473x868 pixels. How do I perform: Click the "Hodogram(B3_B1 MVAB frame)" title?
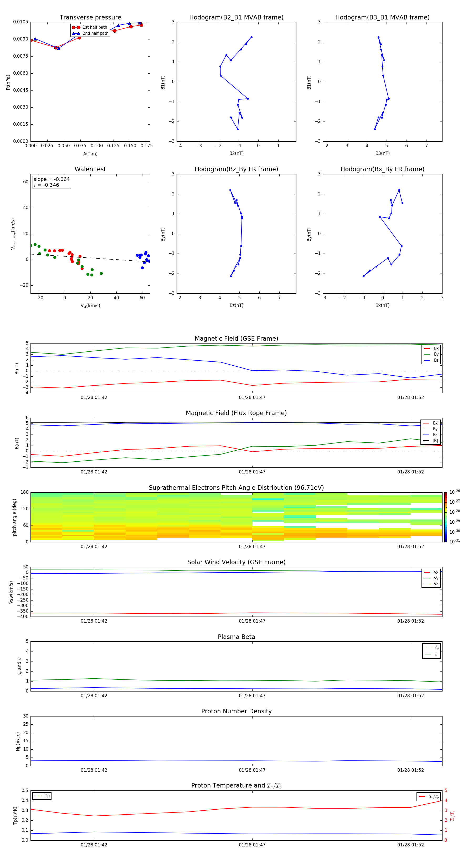coord(382,18)
